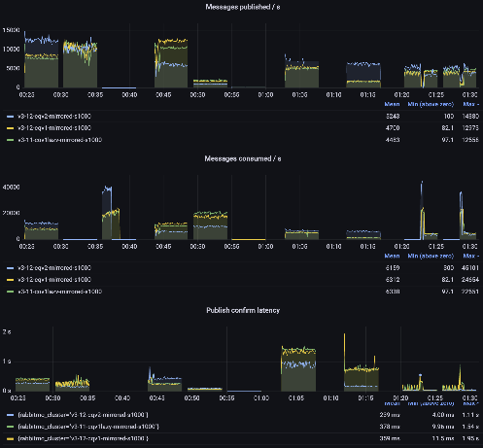Sort Messages consumed legend by Min (above zero)
483x448 pixels.
(x=431, y=256)
